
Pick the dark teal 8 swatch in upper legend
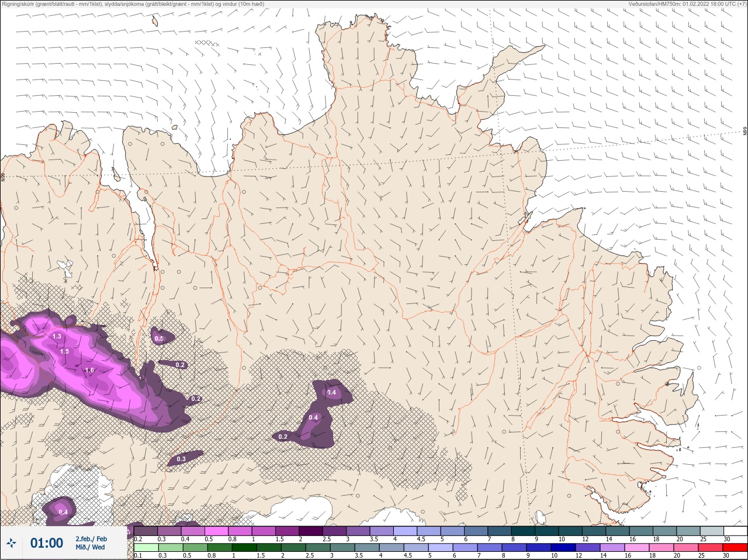pyautogui.click(x=523, y=531)
